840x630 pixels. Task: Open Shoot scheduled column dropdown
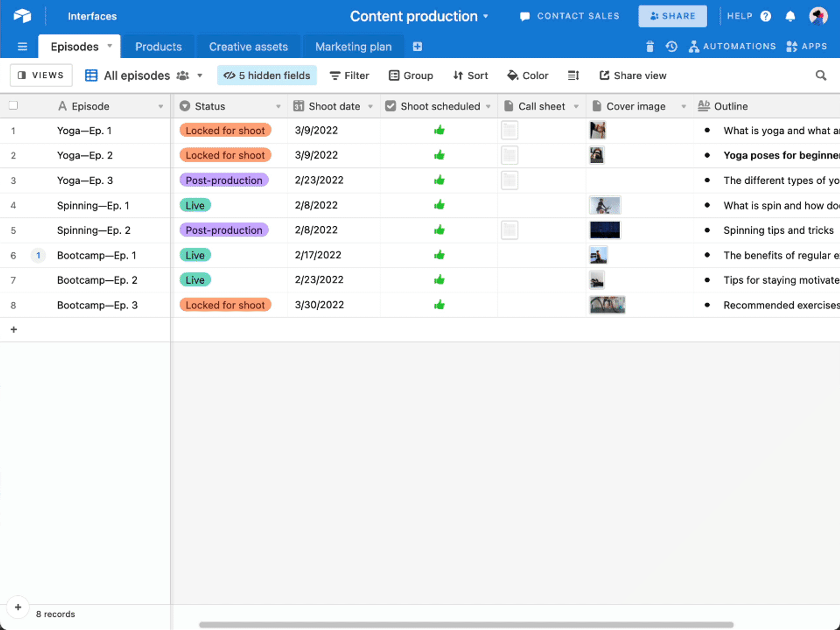tap(488, 107)
